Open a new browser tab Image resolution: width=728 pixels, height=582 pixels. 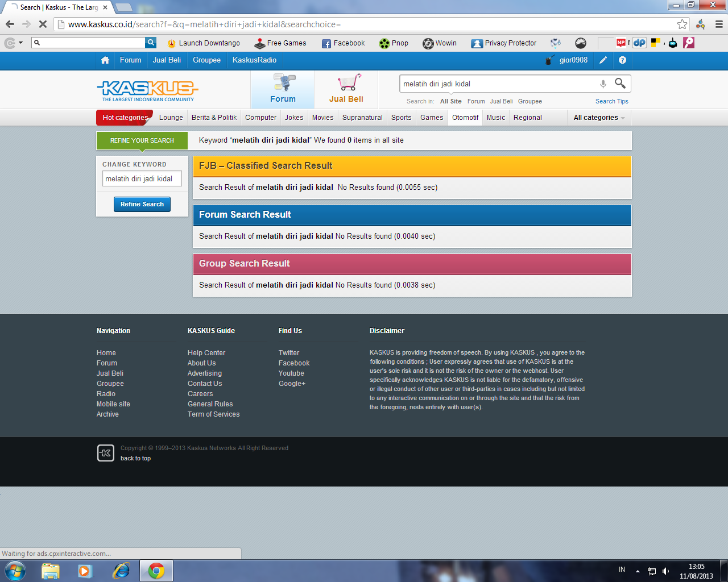(x=124, y=7)
